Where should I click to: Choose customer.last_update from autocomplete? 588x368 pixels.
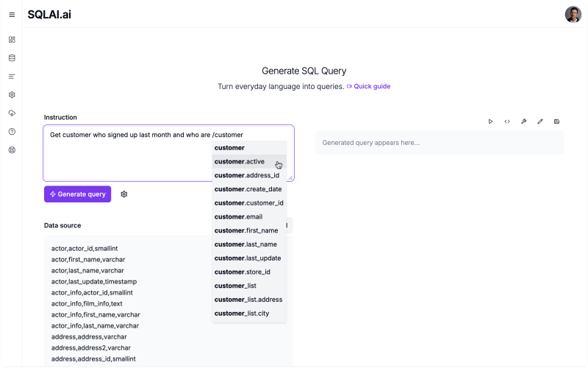coord(249,258)
